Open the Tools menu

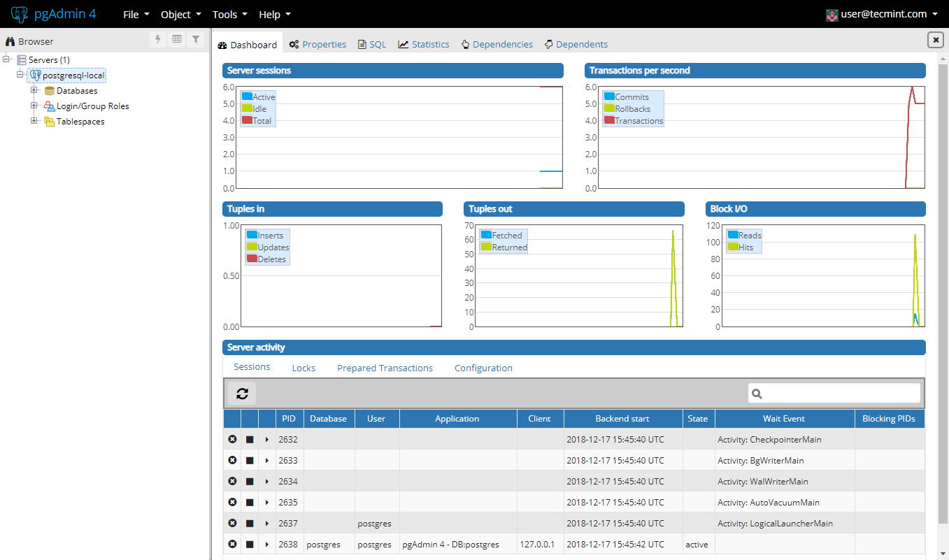229,14
